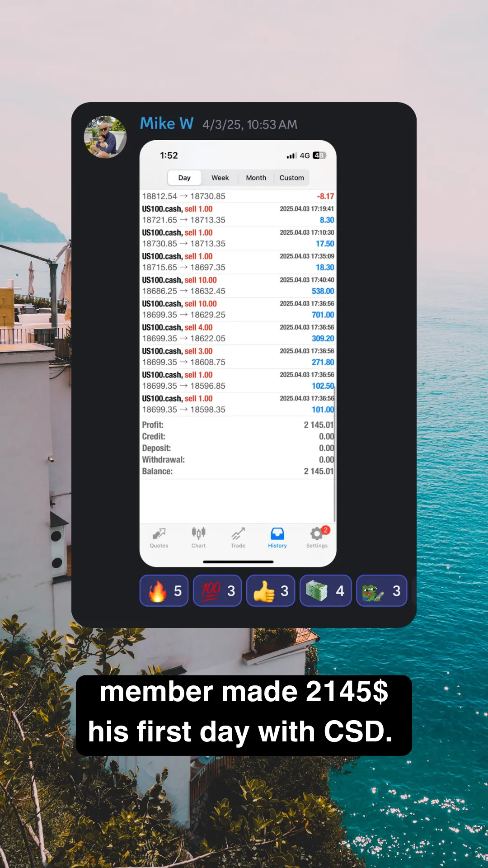Click the caption 'member made 2145$'
The width and height of the screenshot is (488, 868).
click(x=244, y=692)
